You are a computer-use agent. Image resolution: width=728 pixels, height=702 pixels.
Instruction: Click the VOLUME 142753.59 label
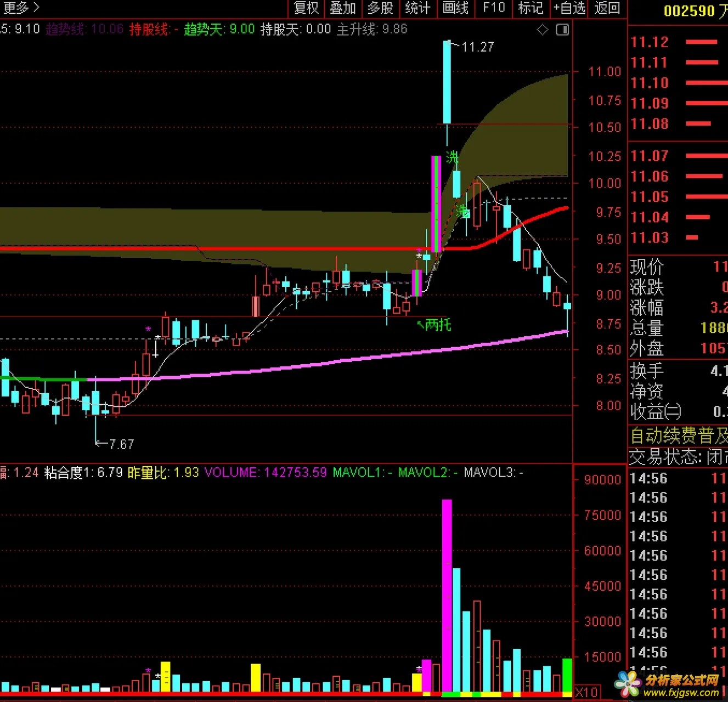(x=266, y=472)
